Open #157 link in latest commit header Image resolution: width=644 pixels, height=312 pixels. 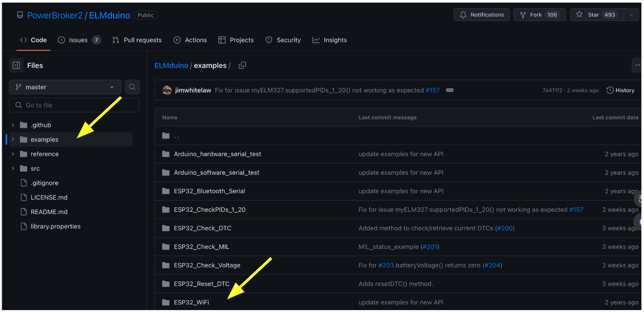click(x=433, y=90)
